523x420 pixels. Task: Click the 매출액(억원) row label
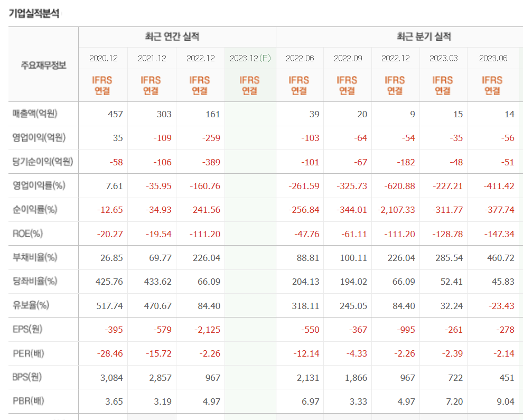(x=35, y=114)
